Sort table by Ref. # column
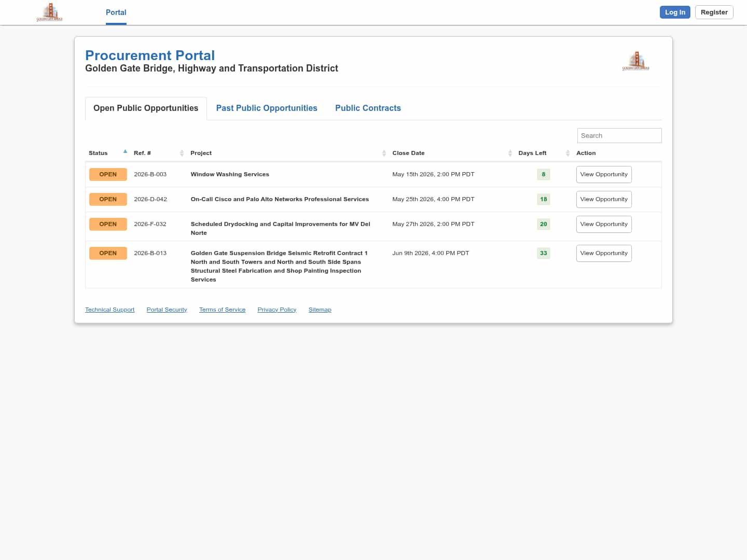Image resolution: width=747 pixels, height=560 pixels. [x=158, y=153]
